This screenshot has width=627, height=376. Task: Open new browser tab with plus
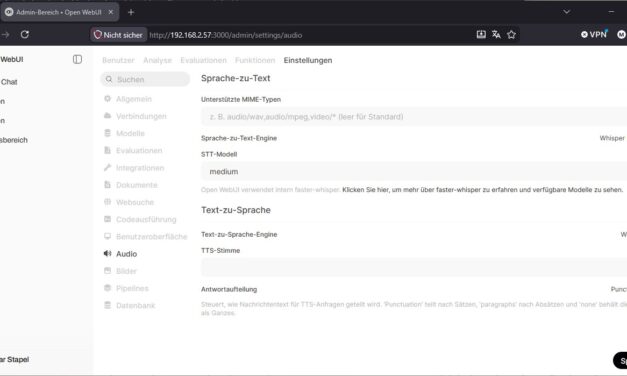pos(131,12)
